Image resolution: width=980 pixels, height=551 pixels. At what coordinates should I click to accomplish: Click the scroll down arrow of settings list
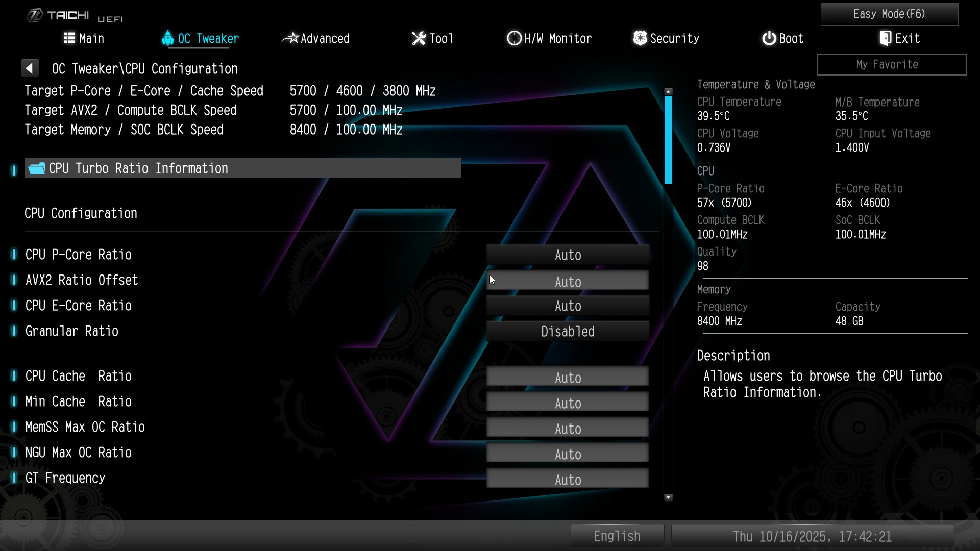click(668, 497)
